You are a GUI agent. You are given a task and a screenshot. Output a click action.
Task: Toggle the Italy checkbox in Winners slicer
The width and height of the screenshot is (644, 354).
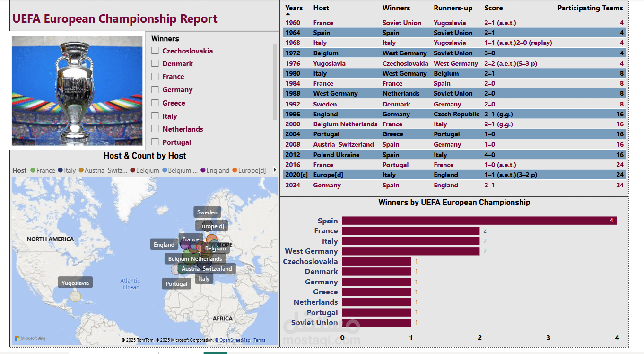coord(155,116)
